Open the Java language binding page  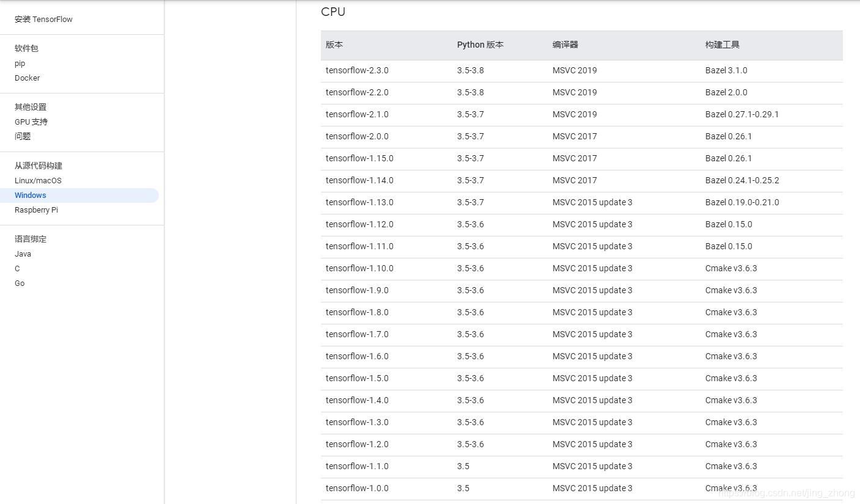(23, 254)
